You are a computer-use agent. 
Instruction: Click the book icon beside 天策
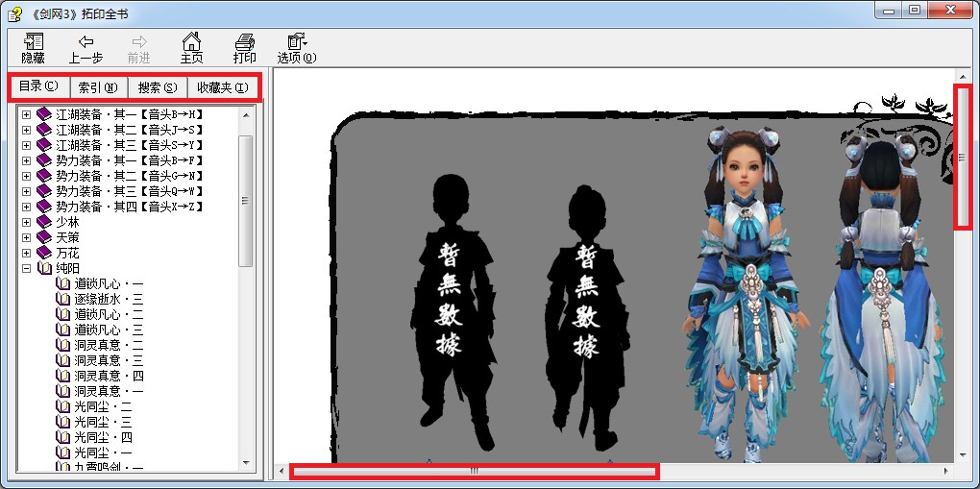click(x=44, y=237)
